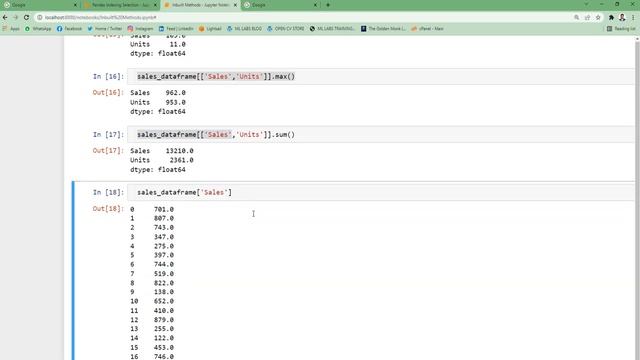Click row 2 value 743.0
The height and width of the screenshot is (360, 640).
(x=164, y=228)
